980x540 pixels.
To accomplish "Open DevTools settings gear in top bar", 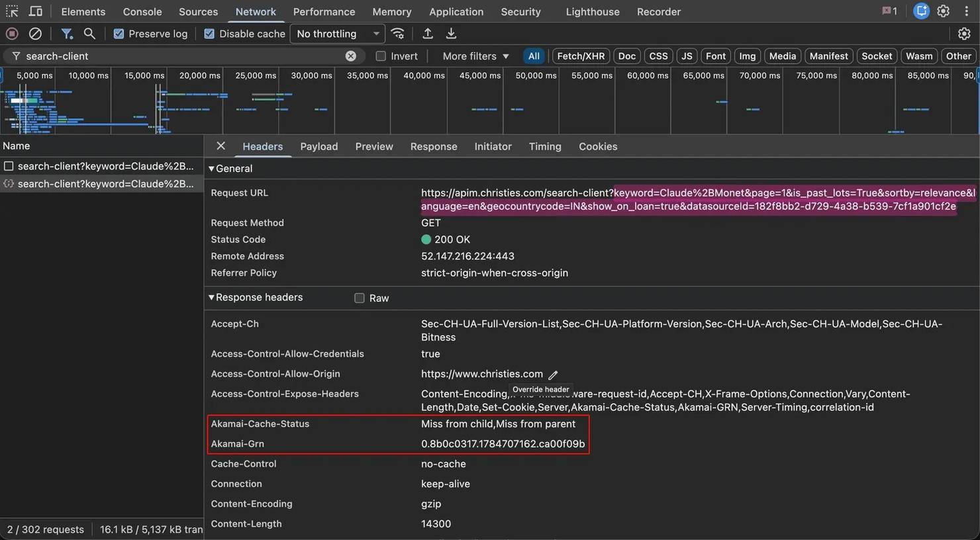I will [944, 11].
